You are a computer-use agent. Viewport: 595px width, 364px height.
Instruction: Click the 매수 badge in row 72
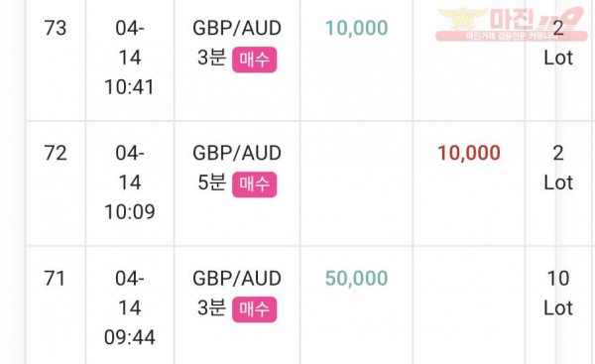coord(254,184)
